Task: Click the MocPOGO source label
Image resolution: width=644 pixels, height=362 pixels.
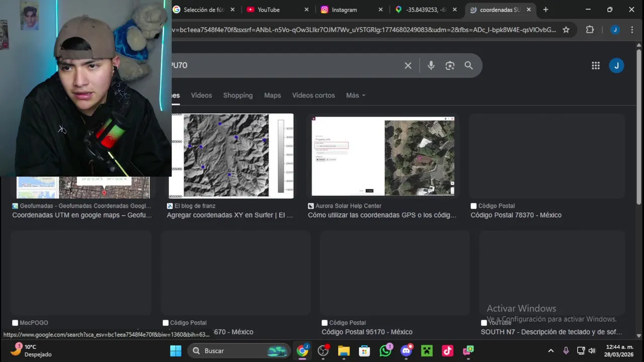Action: (x=30, y=323)
